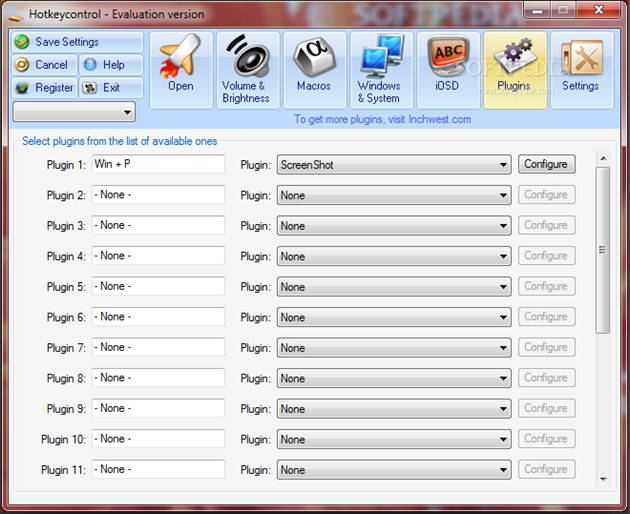Viewport: 630px width, 514px height.
Task: Click Configure in the Plugin 2 row
Action: pyautogui.click(x=546, y=195)
